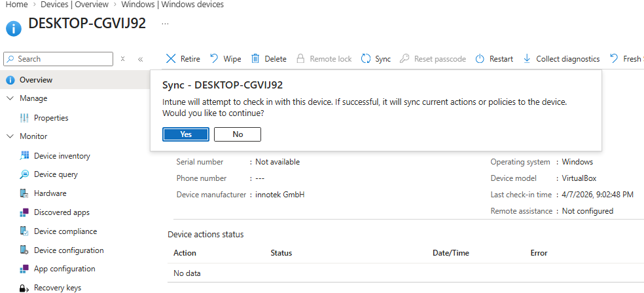Click the Delete trash icon
The width and height of the screenshot is (644, 293).
tap(256, 59)
